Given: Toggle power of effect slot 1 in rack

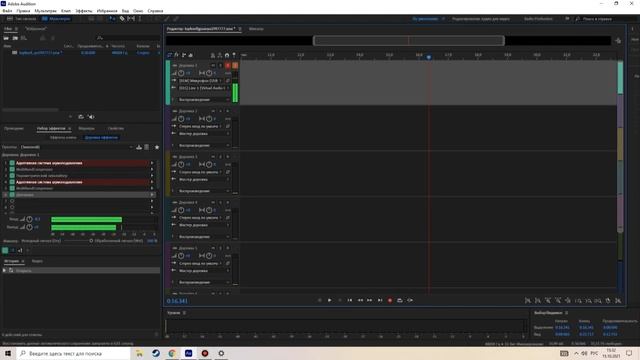Looking at the screenshot, I should pos(12,163).
